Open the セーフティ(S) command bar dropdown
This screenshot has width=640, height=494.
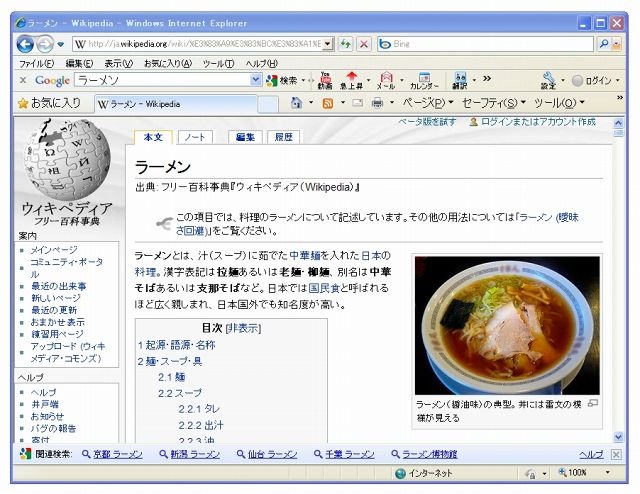[x=493, y=103]
